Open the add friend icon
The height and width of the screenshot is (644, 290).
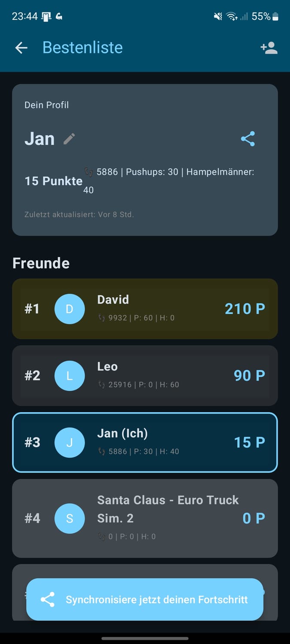coord(269,48)
